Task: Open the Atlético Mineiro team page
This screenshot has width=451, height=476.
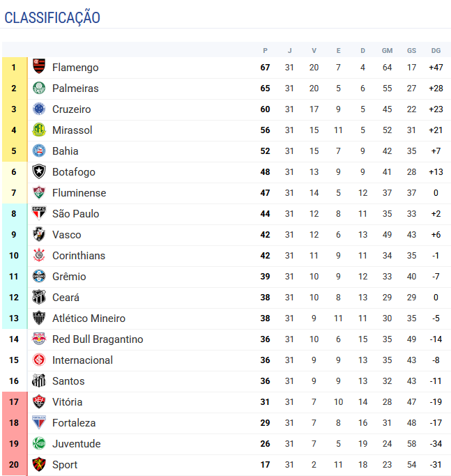Action: point(89,318)
